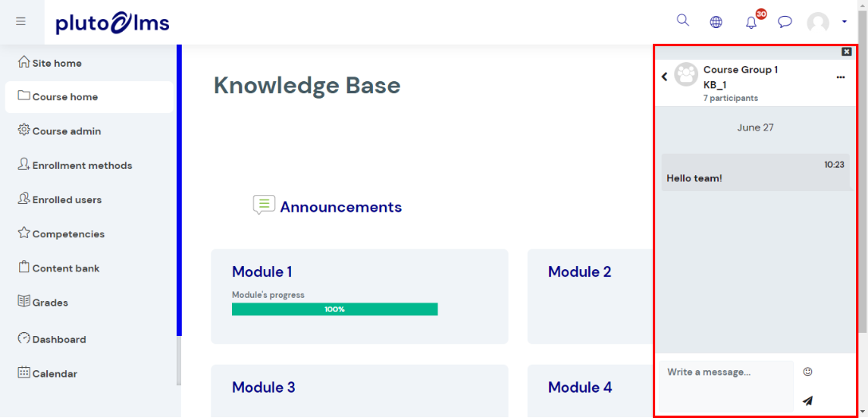The height and width of the screenshot is (418, 868).
Task: Click the Announcements forum icon
Action: coord(264,205)
